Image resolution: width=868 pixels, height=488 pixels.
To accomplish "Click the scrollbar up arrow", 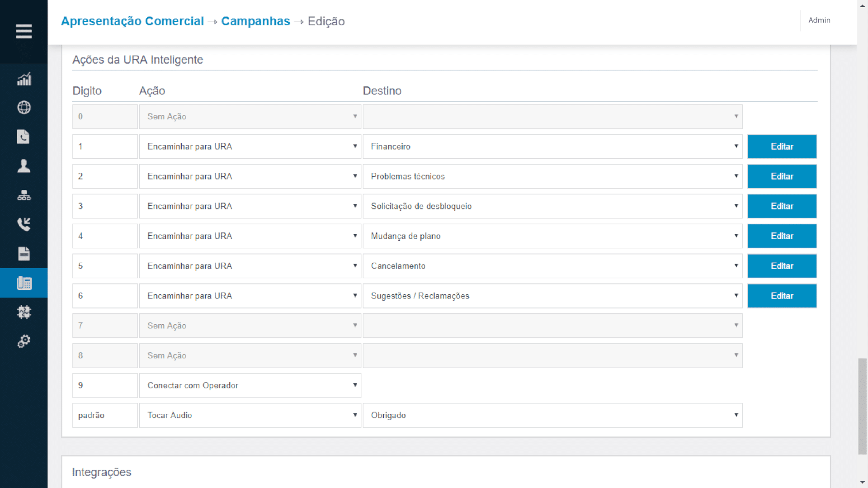I will (x=863, y=5).
